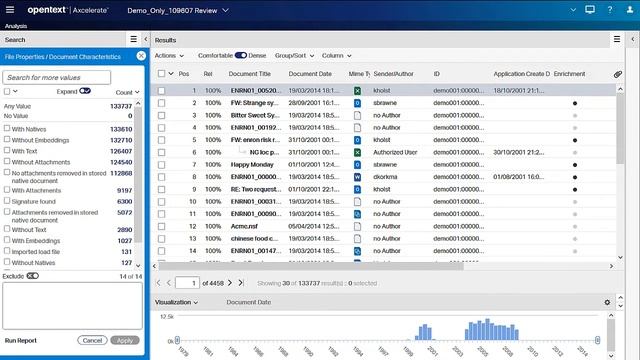Viewport: 640px width, 360px height.
Task: Open the Count sort dropdown
Action: [x=127, y=92]
